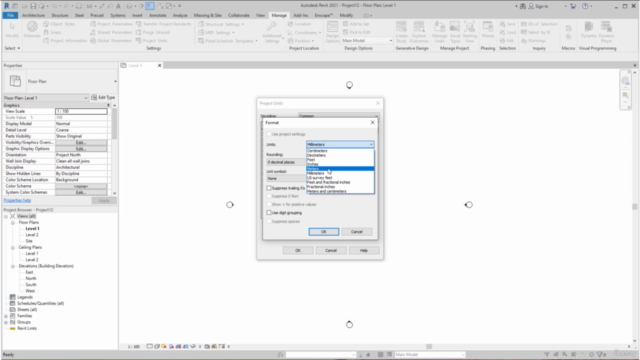This screenshot has width=640, height=360.
Task: Enable Use digit grouping checkbox
Action: (x=269, y=213)
